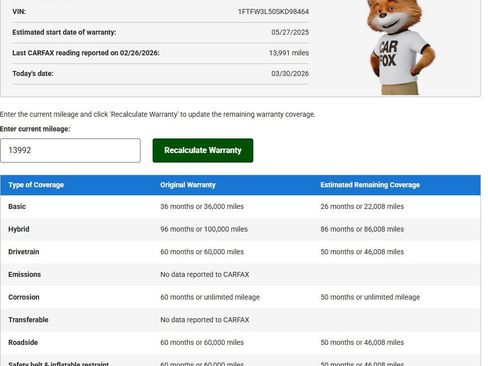The image size is (488, 366).
Task: Click '36 months or 36,000 miles' cell
Action: click(202, 207)
